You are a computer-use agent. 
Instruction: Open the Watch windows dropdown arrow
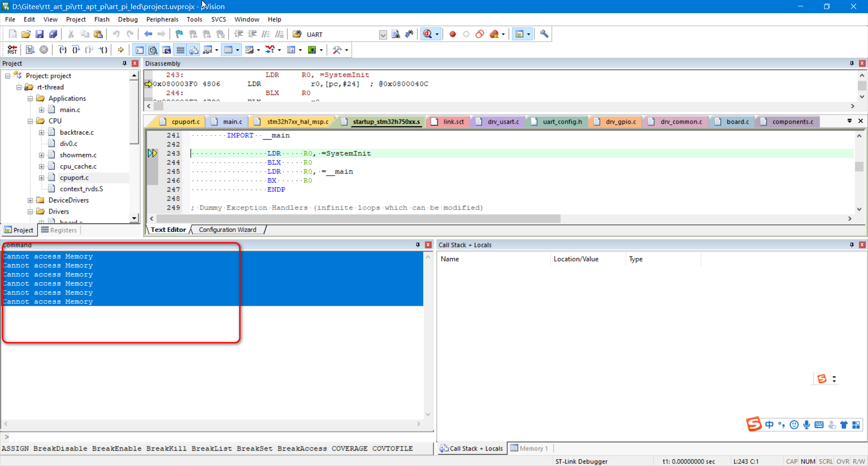tap(217, 50)
